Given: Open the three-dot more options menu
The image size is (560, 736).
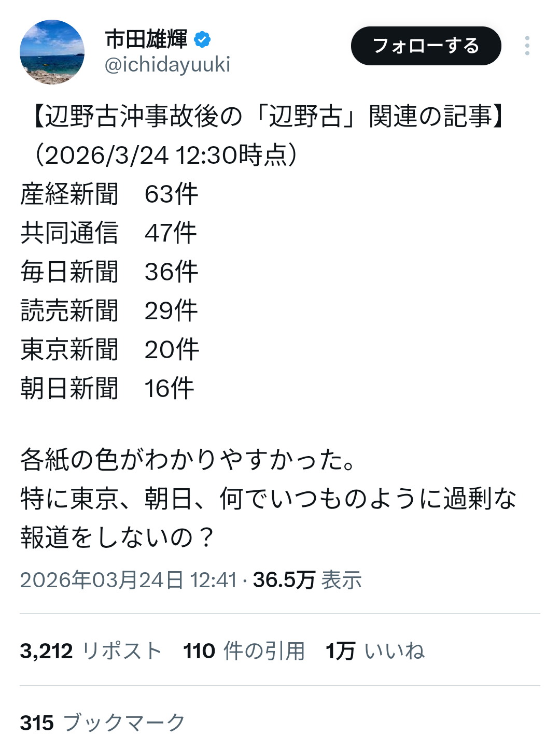Looking at the screenshot, I should click(527, 46).
